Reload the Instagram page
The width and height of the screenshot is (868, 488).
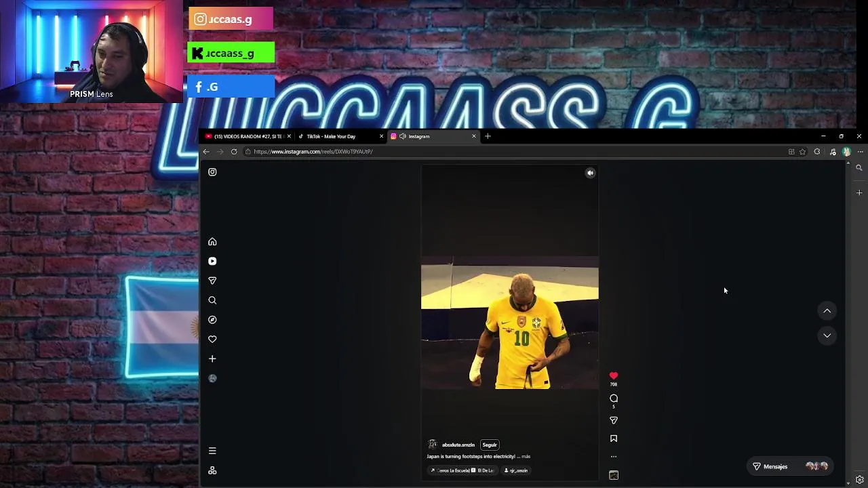[x=234, y=152]
